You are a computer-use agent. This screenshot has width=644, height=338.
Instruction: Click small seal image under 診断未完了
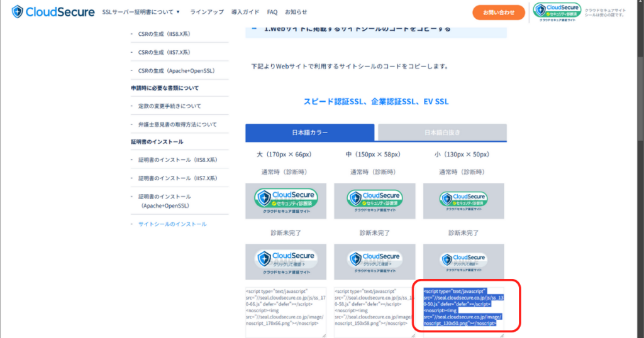click(464, 262)
